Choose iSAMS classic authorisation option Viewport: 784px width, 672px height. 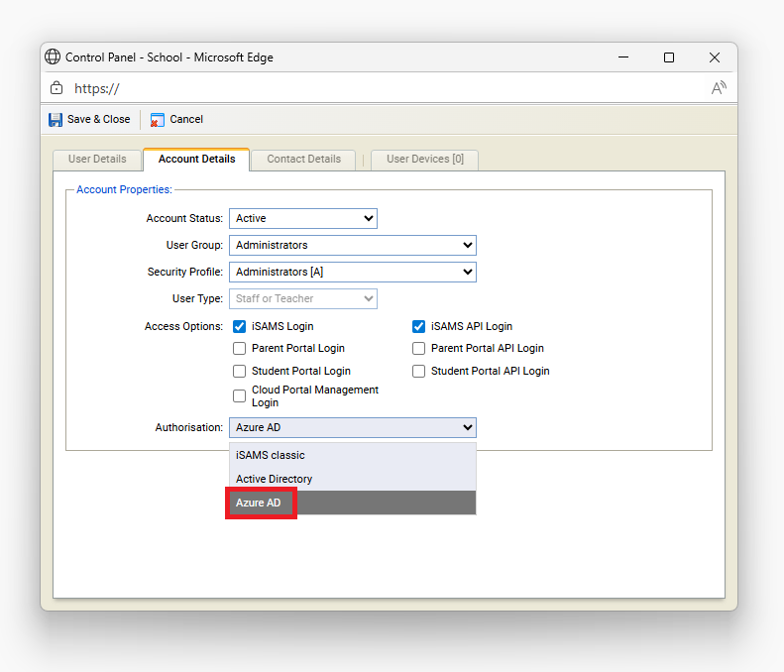tap(271, 455)
